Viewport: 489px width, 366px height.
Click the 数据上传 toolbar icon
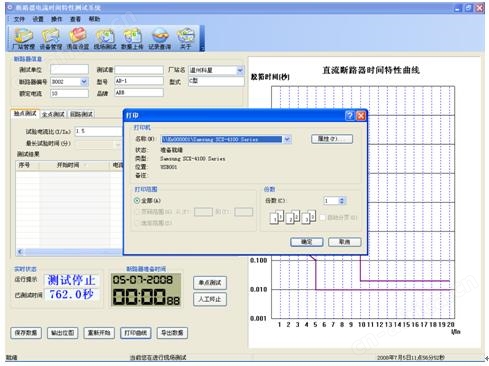(x=132, y=39)
